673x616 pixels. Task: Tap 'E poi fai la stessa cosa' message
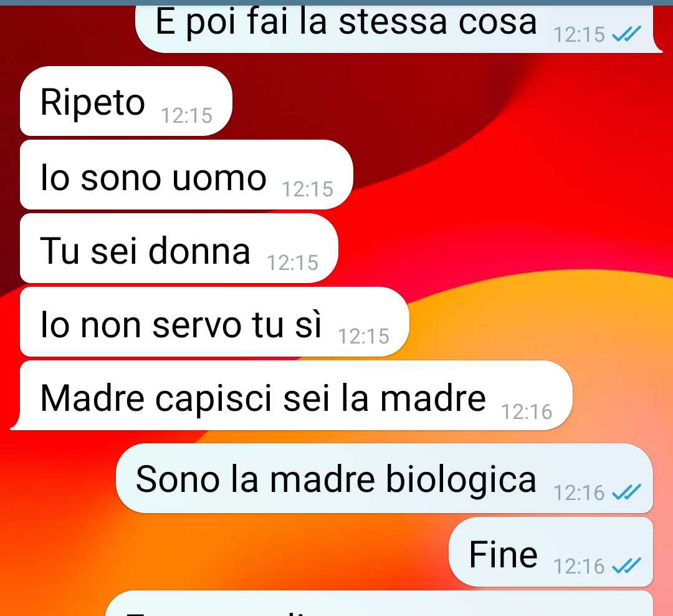397,28
